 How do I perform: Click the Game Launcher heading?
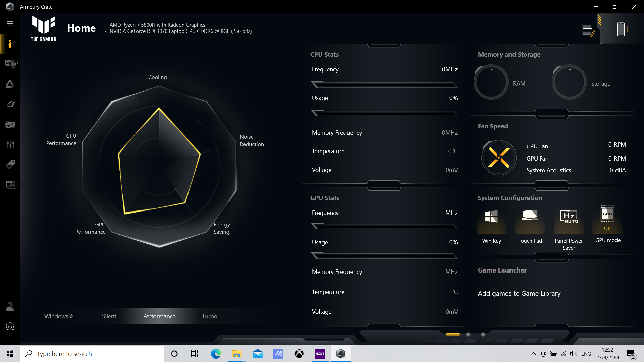[x=502, y=270]
